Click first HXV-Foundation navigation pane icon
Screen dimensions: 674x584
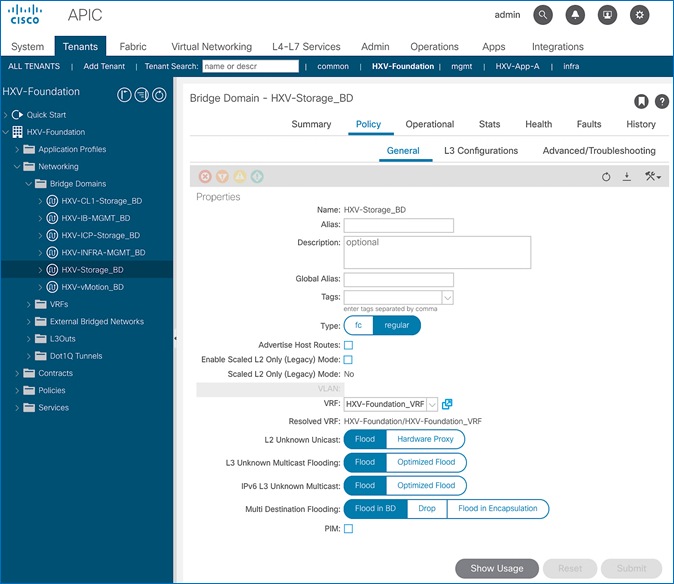click(x=124, y=95)
